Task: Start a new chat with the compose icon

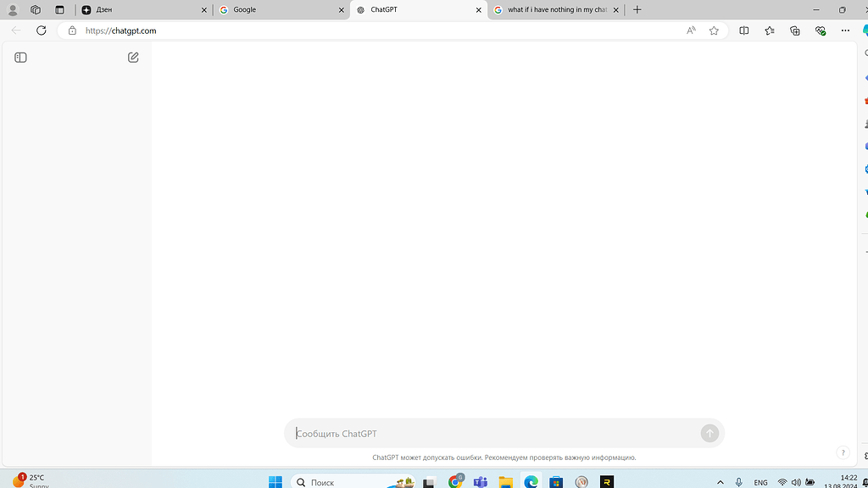Action: point(133,57)
